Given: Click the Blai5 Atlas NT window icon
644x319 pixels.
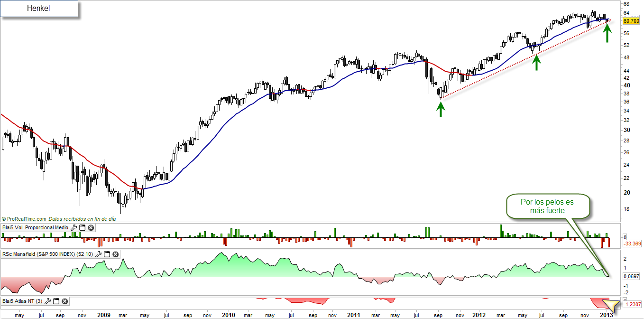Looking at the screenshot, I should 56,301.
